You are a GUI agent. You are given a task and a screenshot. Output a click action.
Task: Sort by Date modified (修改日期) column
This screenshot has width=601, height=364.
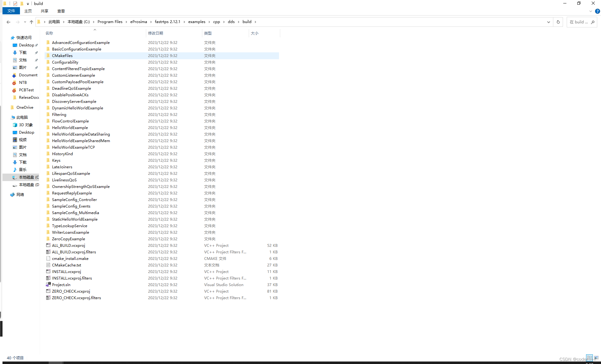[156, 33]
